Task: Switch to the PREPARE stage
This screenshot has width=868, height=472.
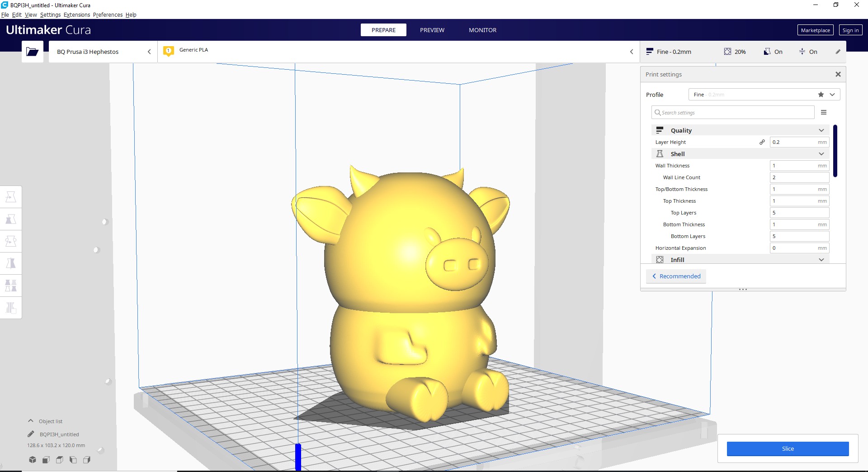Action: tap(383, 30)
